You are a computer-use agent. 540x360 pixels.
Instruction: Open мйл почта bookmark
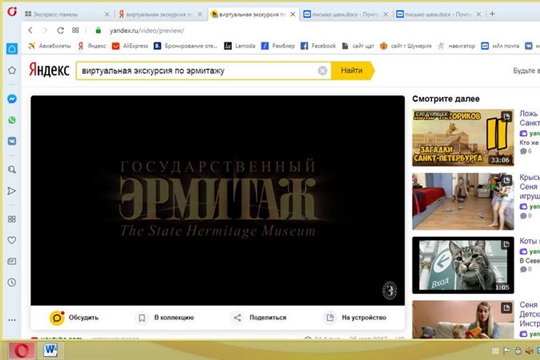click(500, 46)
